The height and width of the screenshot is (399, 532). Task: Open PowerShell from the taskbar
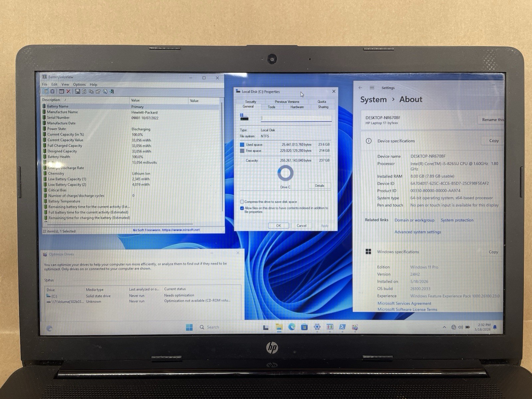342,327
